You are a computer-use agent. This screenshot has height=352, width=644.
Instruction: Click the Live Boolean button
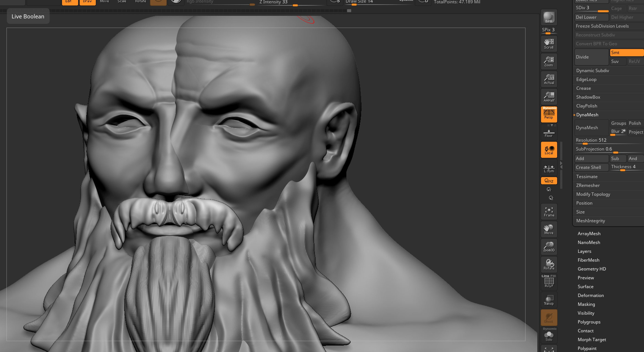[x=28, y=16]
